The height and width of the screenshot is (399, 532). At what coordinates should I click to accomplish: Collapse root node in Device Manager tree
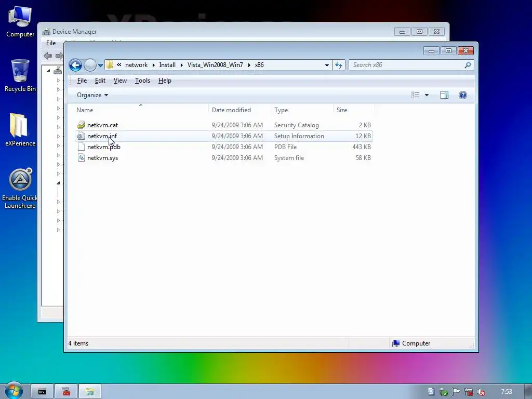pyautogui.click(x=48, y=71)
